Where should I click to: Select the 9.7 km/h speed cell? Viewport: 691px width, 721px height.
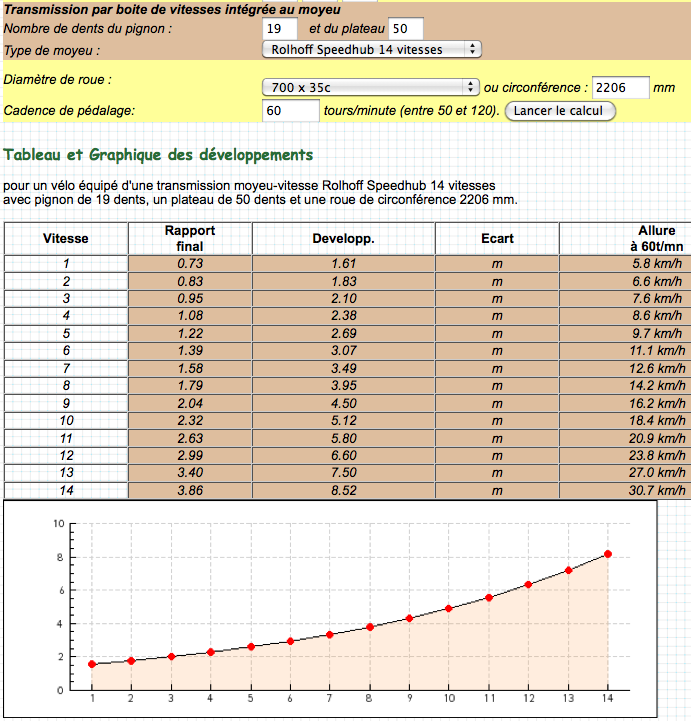tap(625, 333)
